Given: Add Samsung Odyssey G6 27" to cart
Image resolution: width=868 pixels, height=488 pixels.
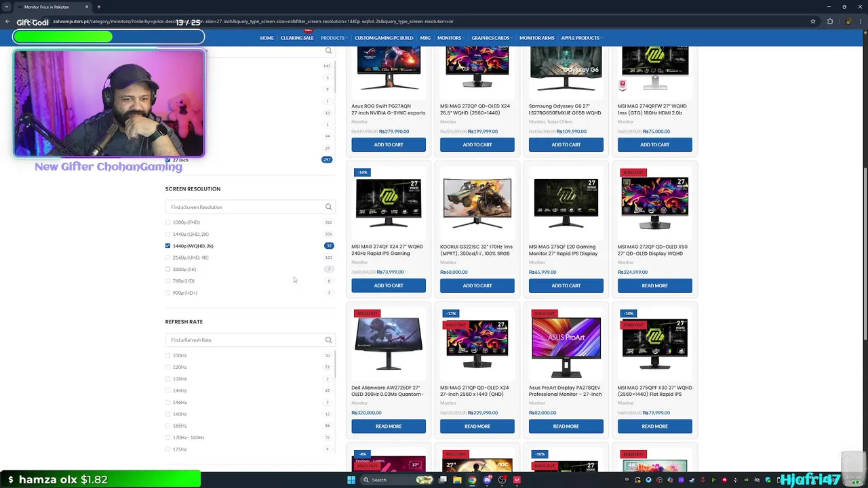Looking at the screenshot, I should click(x=566, y=144).
